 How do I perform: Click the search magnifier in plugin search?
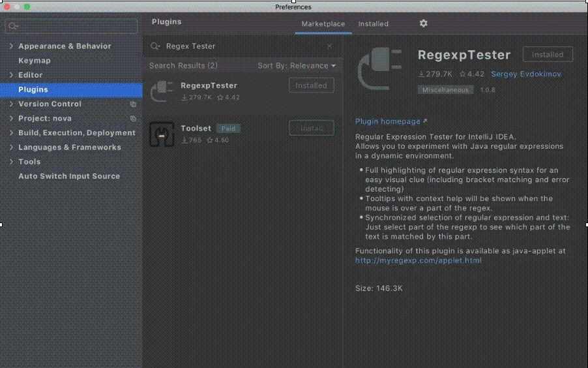coord(155,46)
